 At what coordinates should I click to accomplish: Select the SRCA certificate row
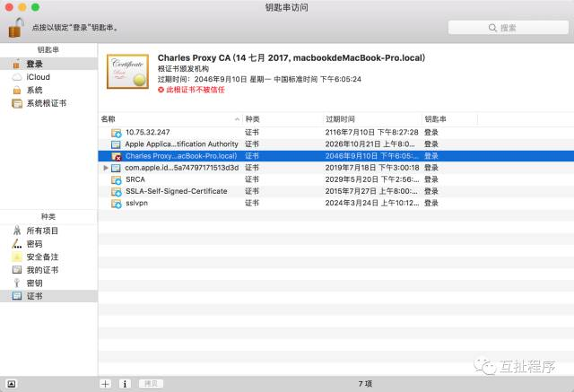[x=335, y=179]
